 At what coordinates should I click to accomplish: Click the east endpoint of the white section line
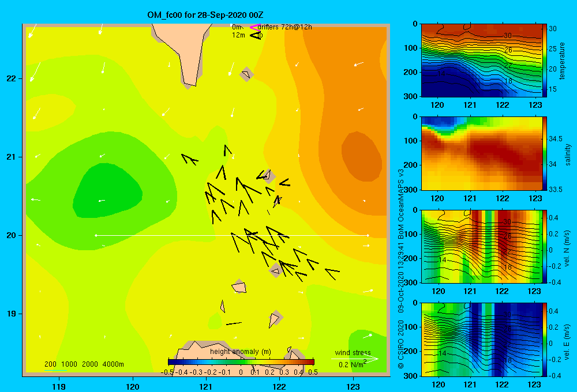click(x=368, y=235)
